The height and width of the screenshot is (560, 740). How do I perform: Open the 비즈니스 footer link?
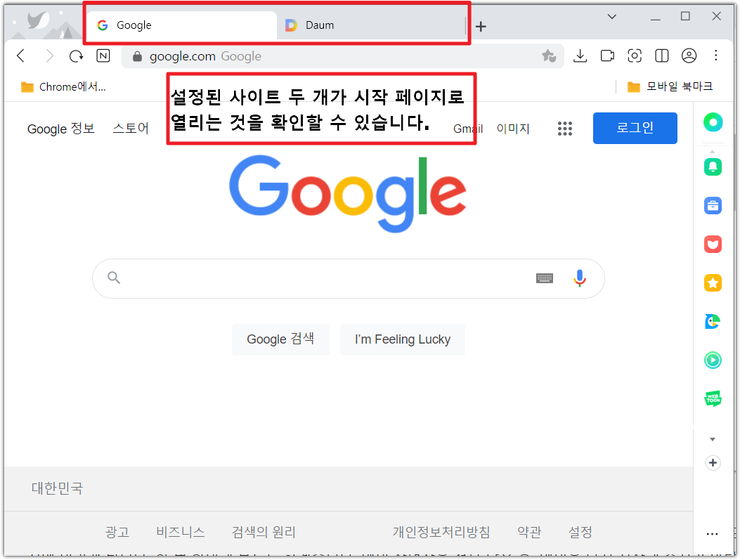[181, 532]
